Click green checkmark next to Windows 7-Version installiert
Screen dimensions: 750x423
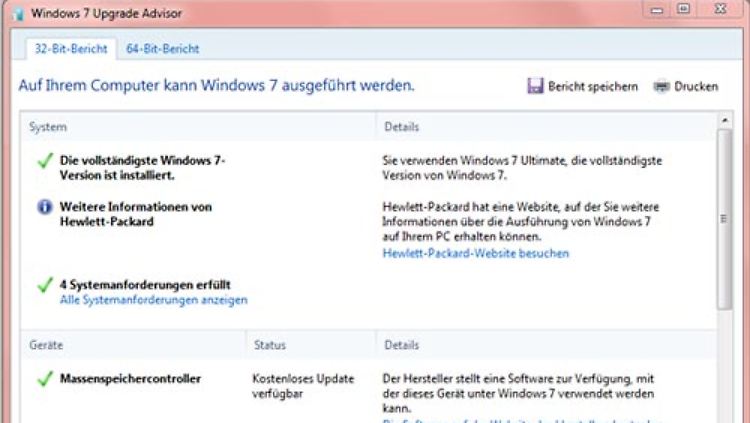click(x=45, y=161)
